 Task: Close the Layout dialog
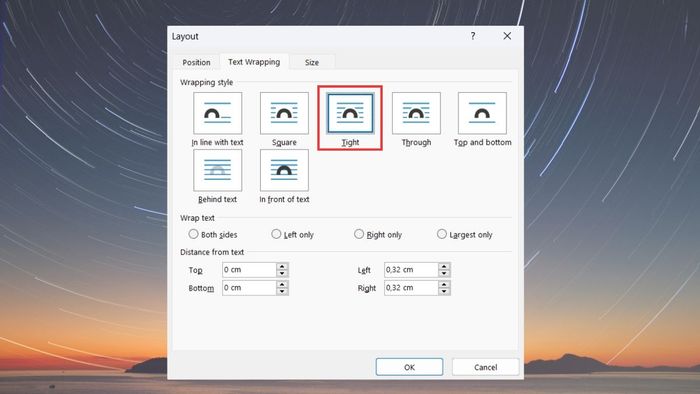(507, 36)
